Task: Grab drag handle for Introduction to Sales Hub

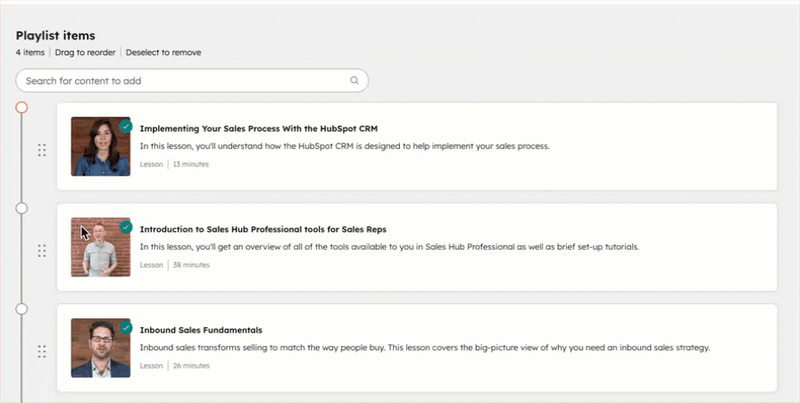Action: click(42, 250)
